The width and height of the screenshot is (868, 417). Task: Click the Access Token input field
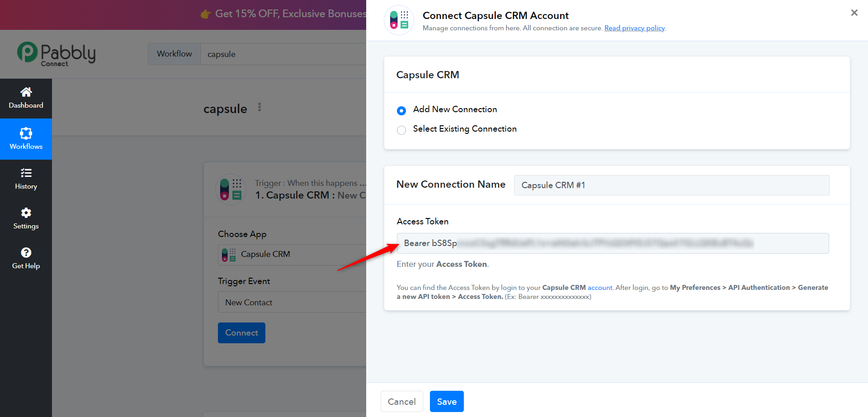613,243
